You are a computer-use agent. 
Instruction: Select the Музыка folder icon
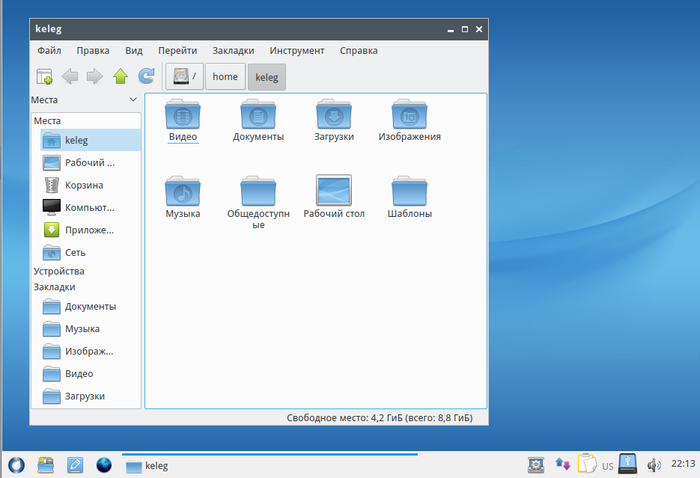tap(182, 191)
